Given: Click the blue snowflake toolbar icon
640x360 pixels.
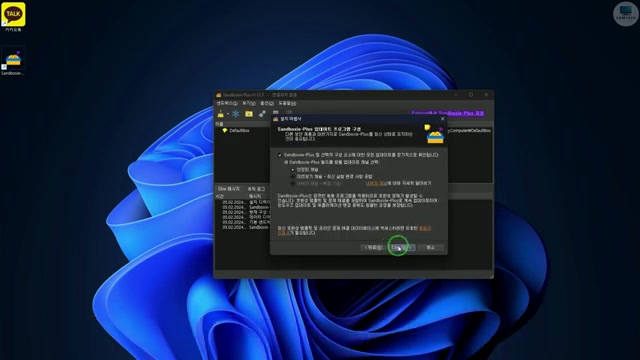Looking at the screenshot, I should 236,114.
